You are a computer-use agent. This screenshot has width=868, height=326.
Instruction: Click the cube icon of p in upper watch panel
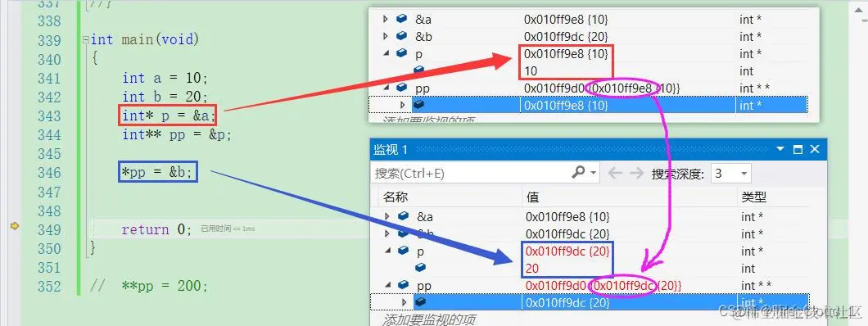click(401, 54)
